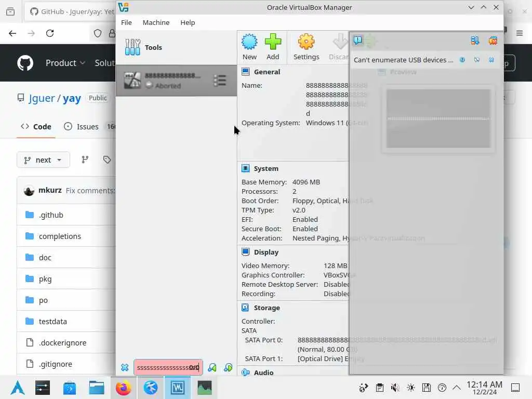
Task: Click the browser back arrow
Action: tap(12, 33)
